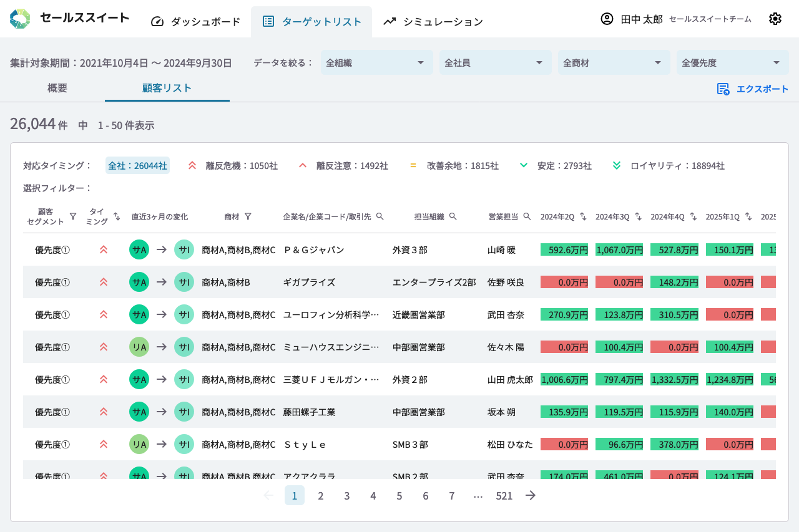Click the 1,067.0万円 cell
Viewport: 799px width, 532px height.
[x=619, y=249]
